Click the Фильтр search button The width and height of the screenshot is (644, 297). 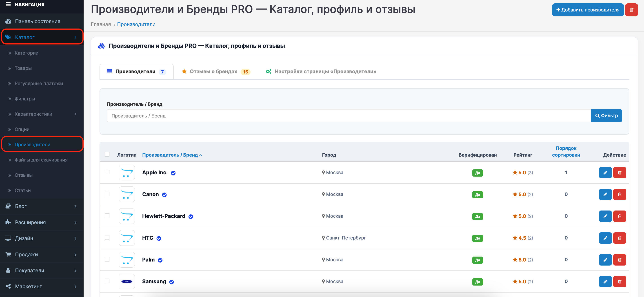tap(606, 115)
